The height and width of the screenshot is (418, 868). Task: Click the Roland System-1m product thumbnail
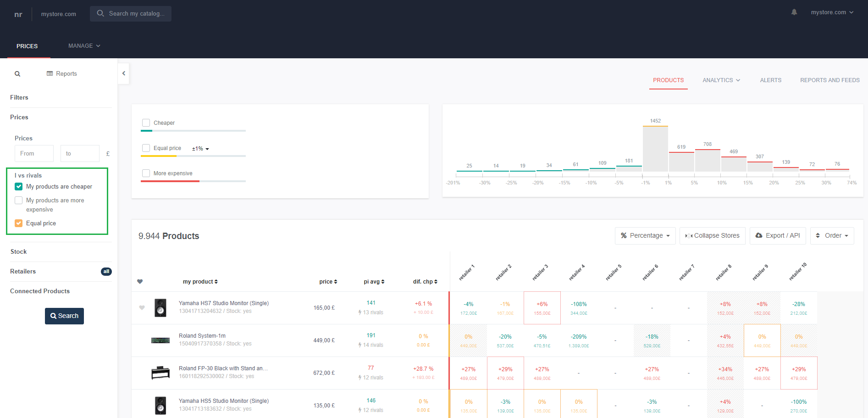(160, 340)
